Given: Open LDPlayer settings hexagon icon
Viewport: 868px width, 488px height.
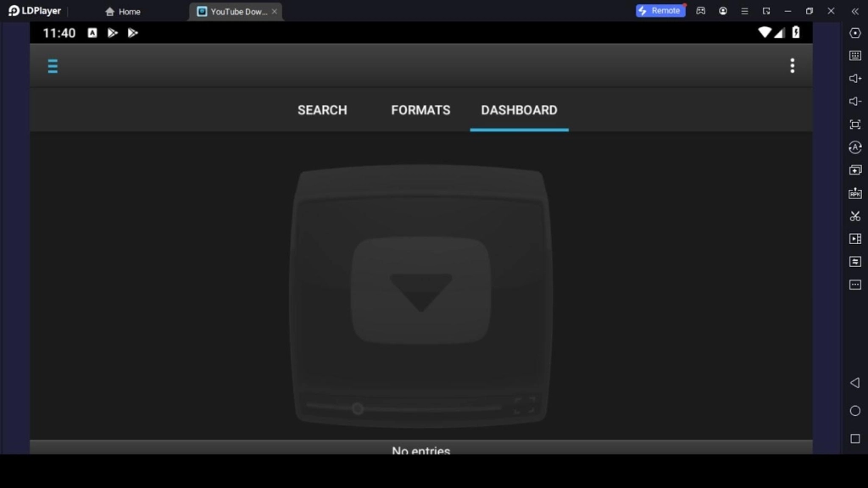Looking at the screenshot, I should [x=855, y=33].
